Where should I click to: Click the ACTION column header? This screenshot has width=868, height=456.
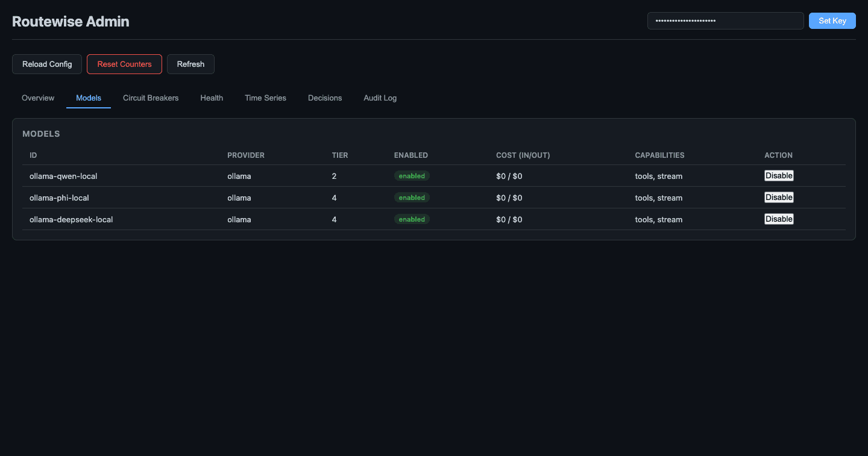point(778,155)
